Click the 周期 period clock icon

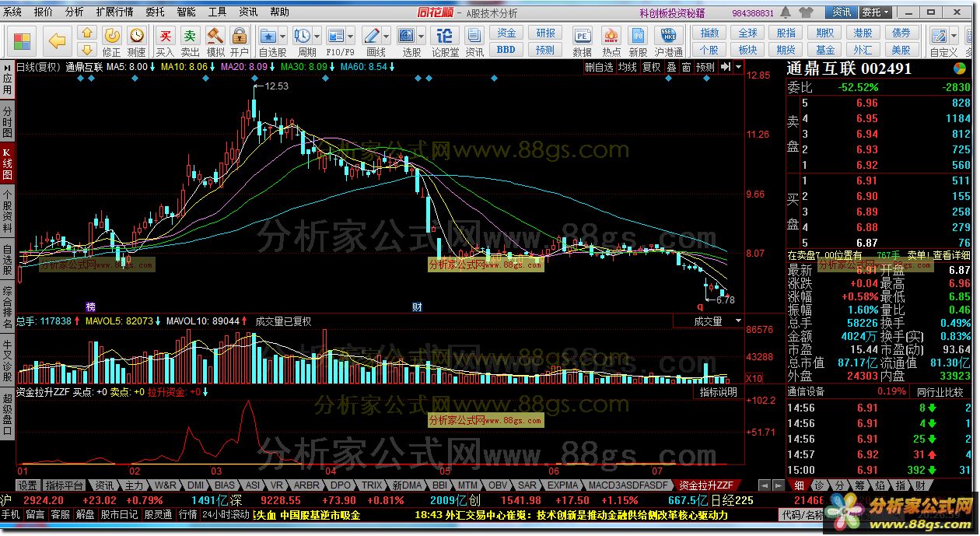(x=302, y=36)
